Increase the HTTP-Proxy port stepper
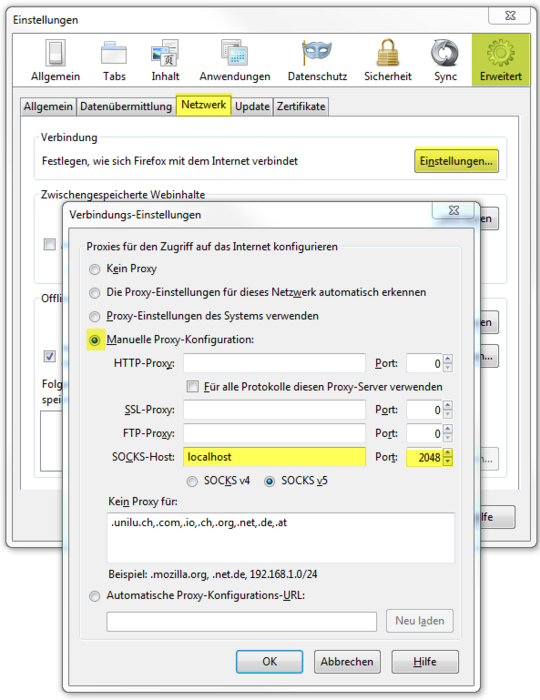 [448, 359]
